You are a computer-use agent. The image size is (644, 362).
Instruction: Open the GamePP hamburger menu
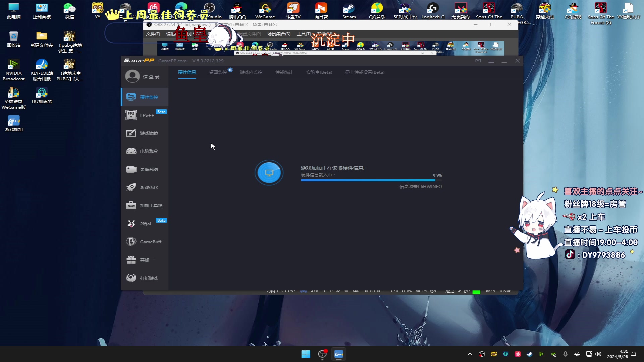pyautogui.click(x=491, y=61)
